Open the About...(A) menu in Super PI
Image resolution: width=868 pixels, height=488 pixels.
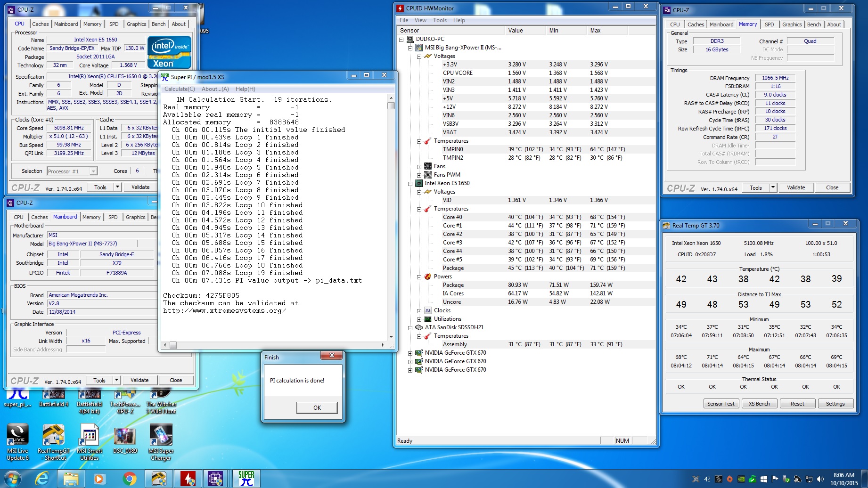tap(215, 89)
